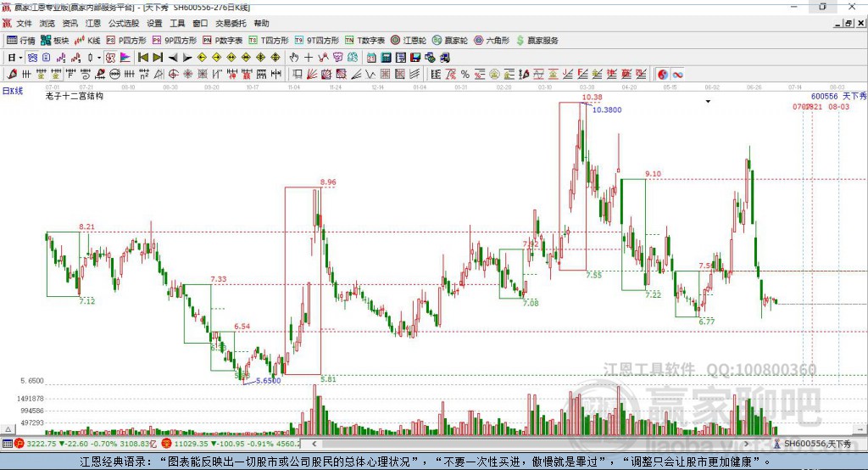Viewport: 868px width, 470px height.
Task: Move chart right with the black right arrow
Action: 187,58
